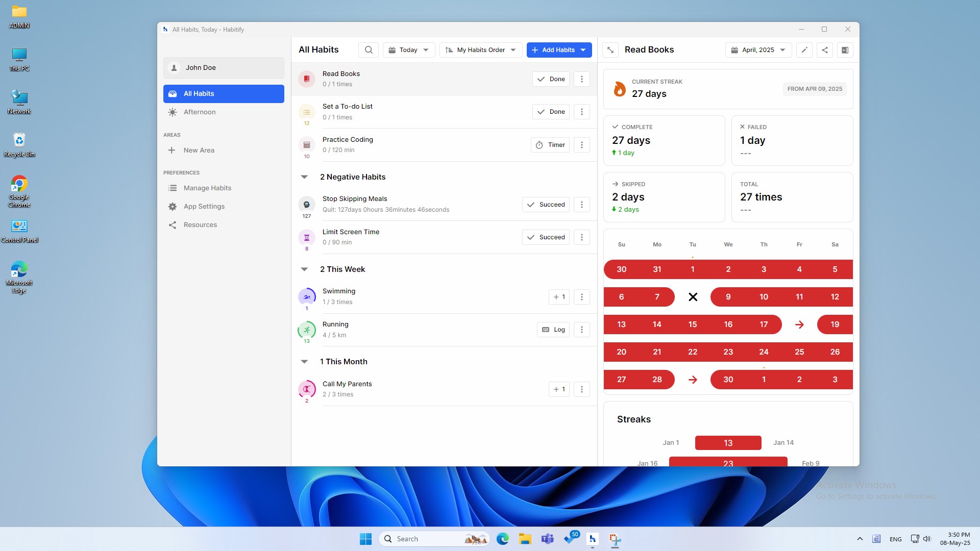Open more options for Swimming
The height and width of the screenshot is (551, 980).
[582, 297]
